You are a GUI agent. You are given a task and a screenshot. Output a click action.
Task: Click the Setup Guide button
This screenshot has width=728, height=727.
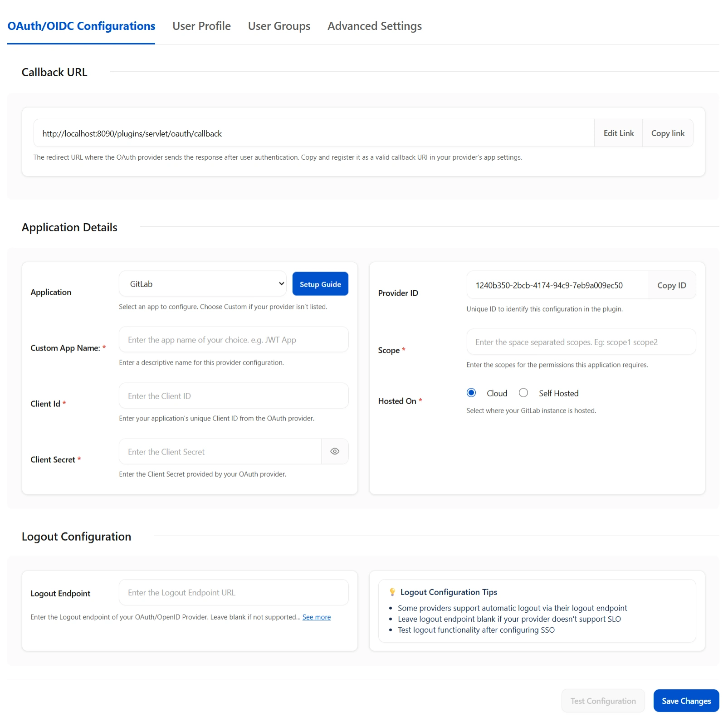pos(320,283)
